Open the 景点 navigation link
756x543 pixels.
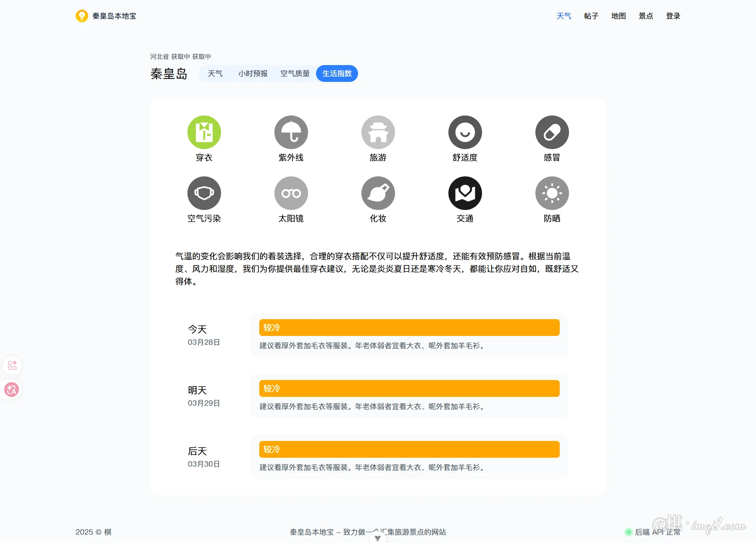point(645,16)
